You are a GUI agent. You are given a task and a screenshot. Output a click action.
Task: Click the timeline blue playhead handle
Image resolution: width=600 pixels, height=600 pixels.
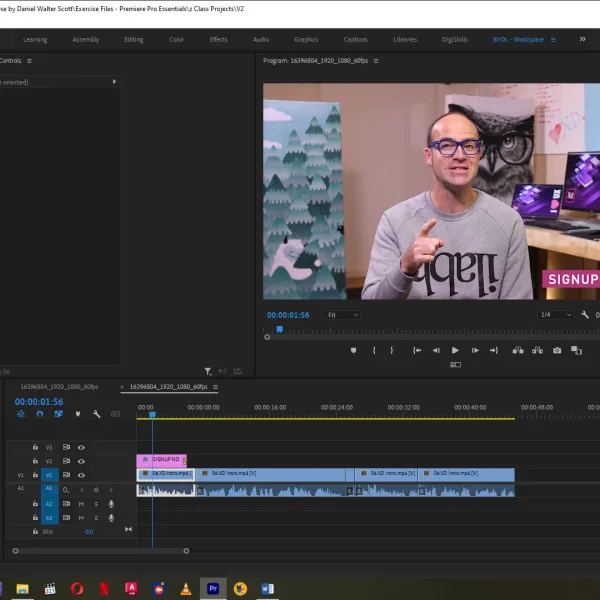tap(152, 414)
